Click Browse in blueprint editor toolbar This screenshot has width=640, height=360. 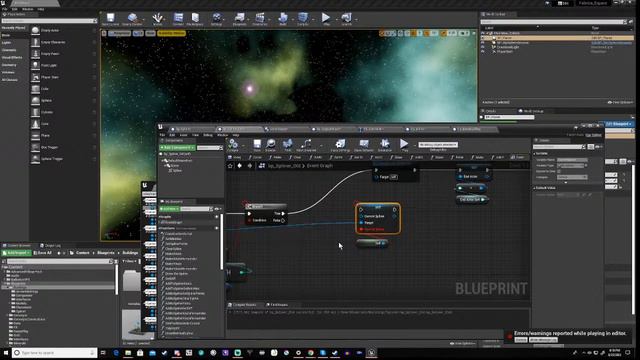click(271, 145)
